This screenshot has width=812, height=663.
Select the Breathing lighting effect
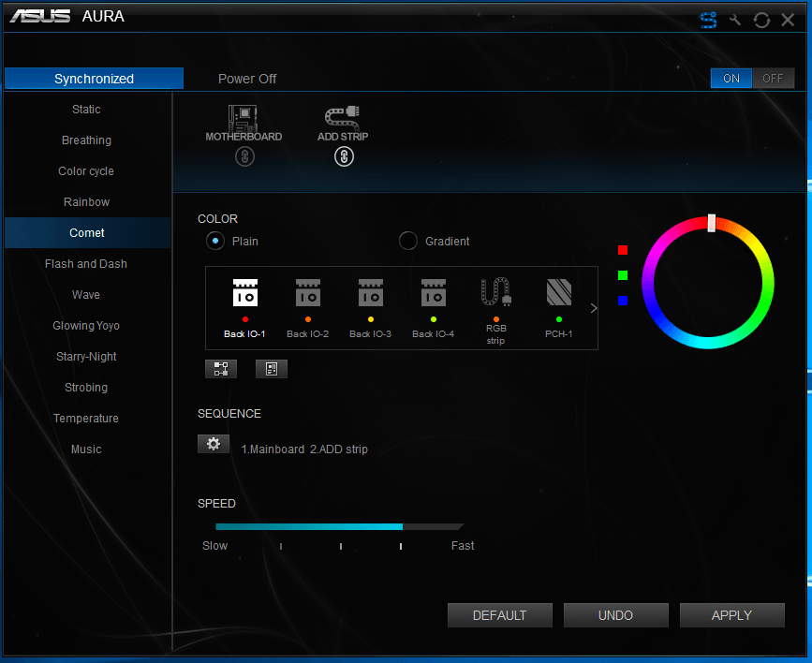click(x=86, y=140)
